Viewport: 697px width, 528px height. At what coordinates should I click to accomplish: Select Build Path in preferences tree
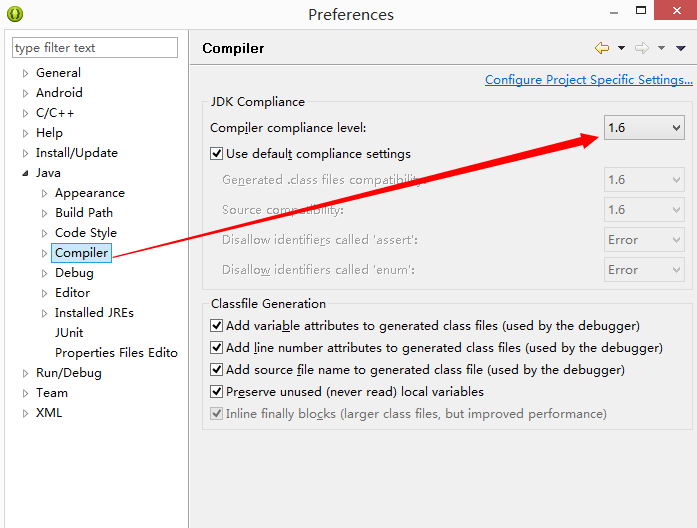[84, 213]
